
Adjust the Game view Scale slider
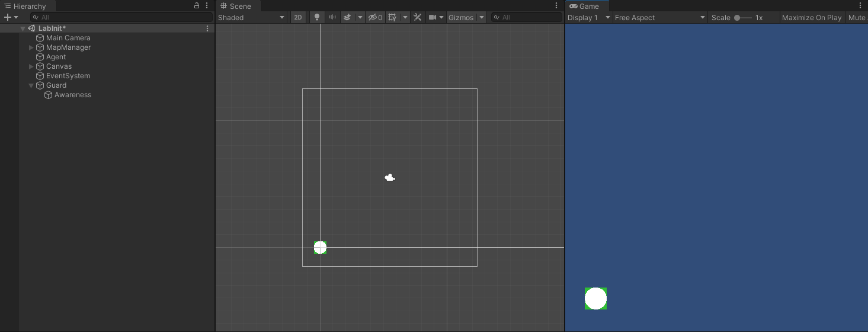click(x=742, y=18)
